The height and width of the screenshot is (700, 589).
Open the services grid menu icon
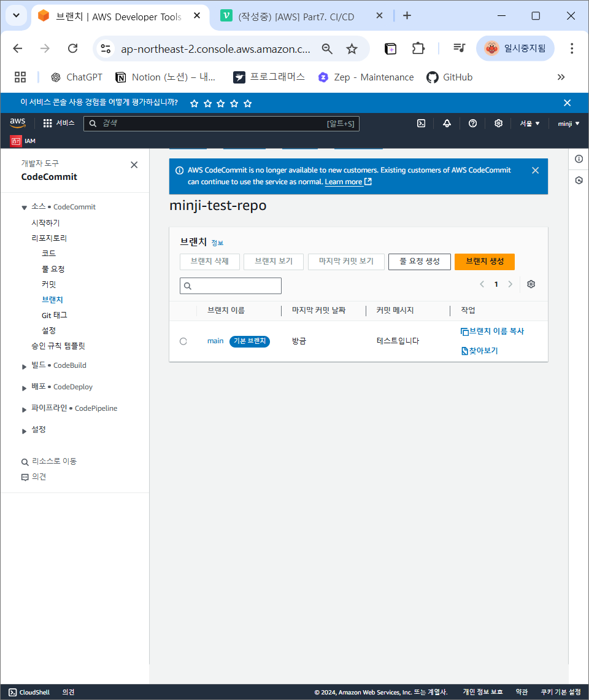(x=47, y=123)
